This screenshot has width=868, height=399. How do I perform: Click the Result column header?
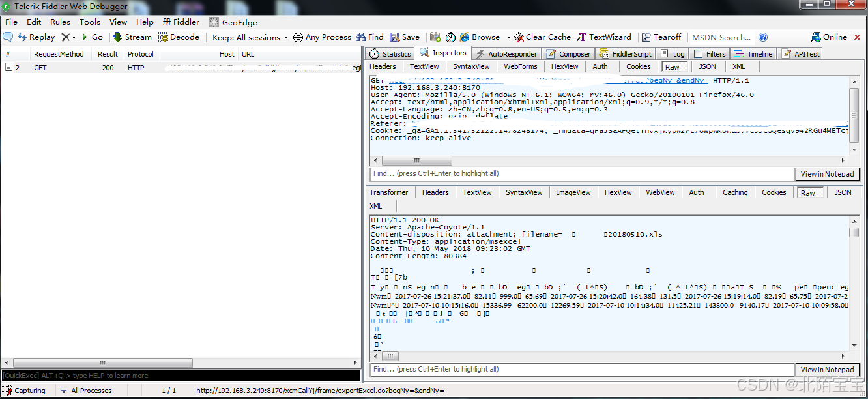pyautogui.click(x=108, y=54)
